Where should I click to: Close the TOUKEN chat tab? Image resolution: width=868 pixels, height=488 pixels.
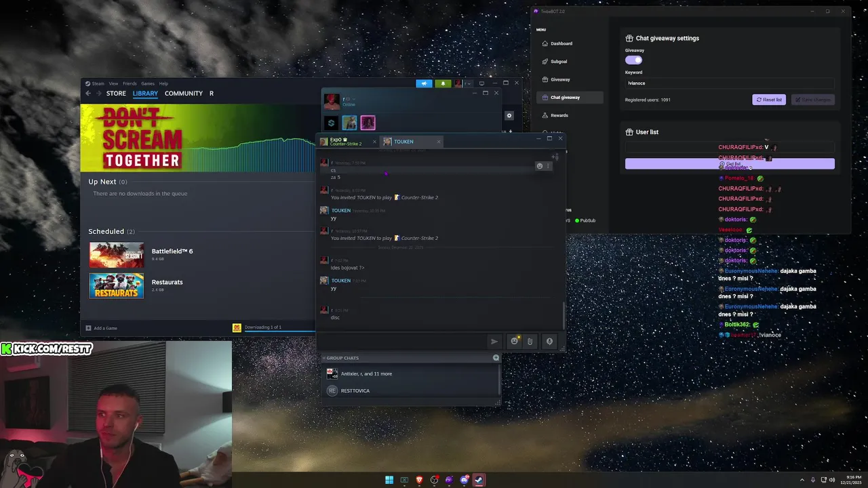pos(438,142)
